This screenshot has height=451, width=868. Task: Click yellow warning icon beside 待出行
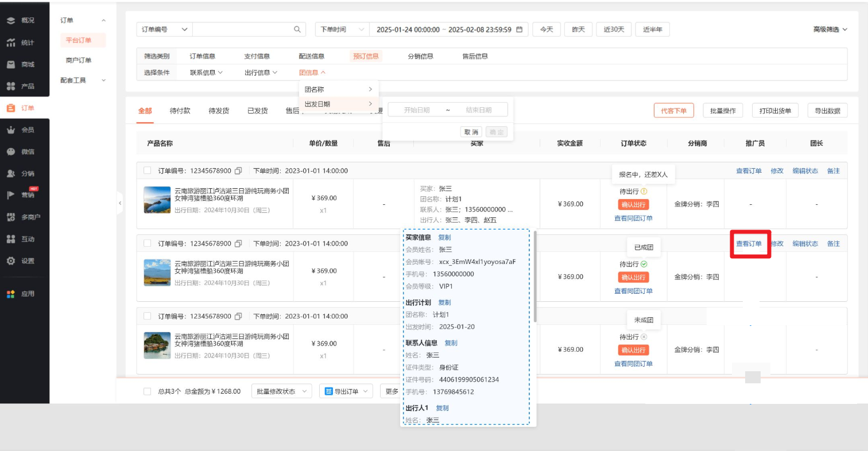[644, 192]
